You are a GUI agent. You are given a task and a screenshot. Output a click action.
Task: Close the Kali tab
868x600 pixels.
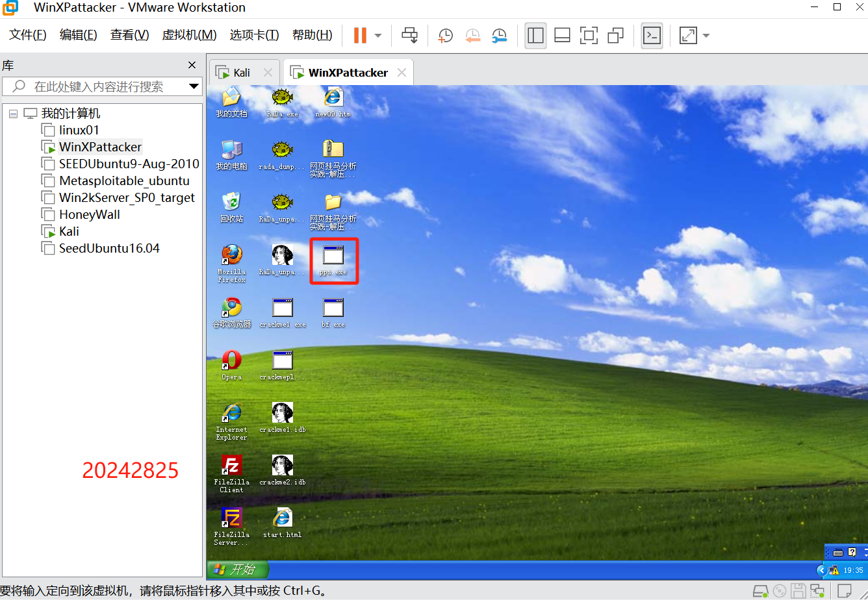(268, 73)
